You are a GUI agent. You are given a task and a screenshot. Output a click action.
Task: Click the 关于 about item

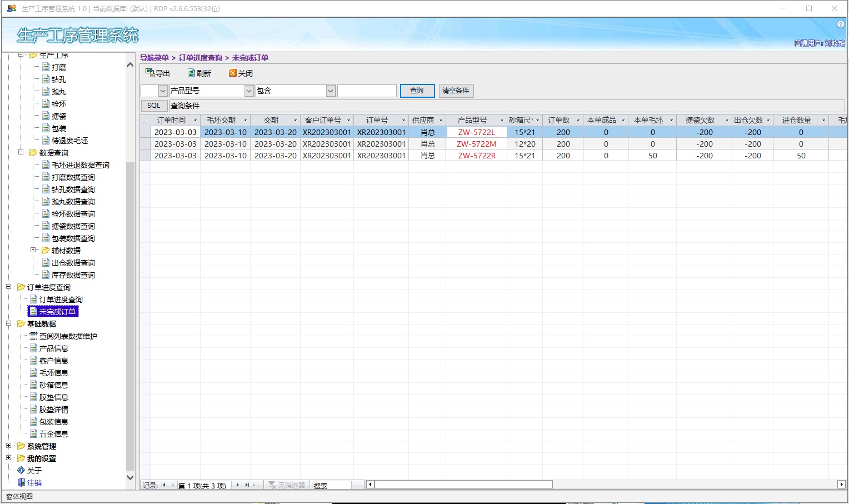(x=34, y=471)
